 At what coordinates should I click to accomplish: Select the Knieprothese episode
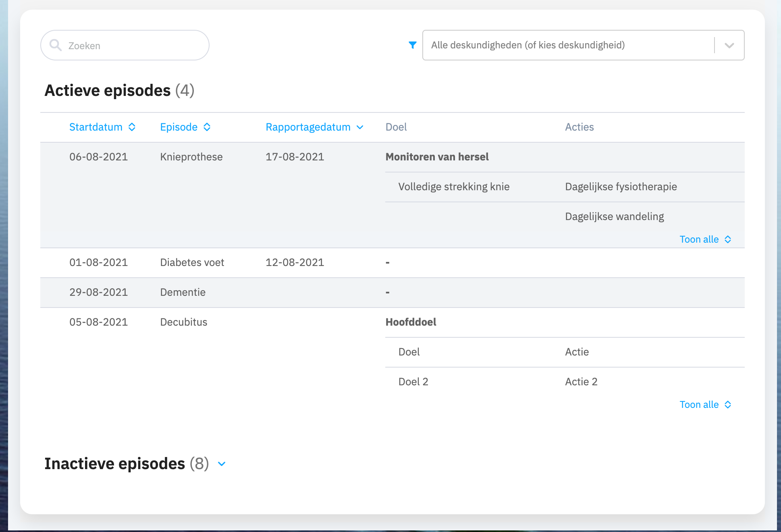191,157
